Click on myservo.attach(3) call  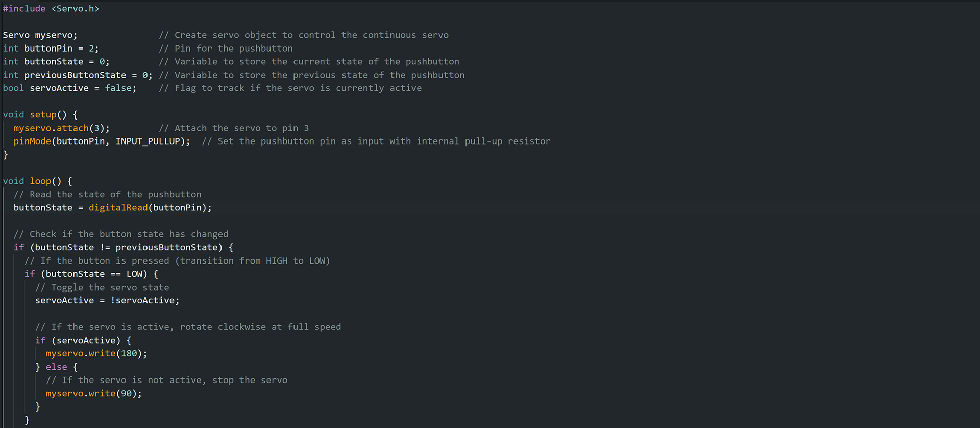[x=61, y=128]
